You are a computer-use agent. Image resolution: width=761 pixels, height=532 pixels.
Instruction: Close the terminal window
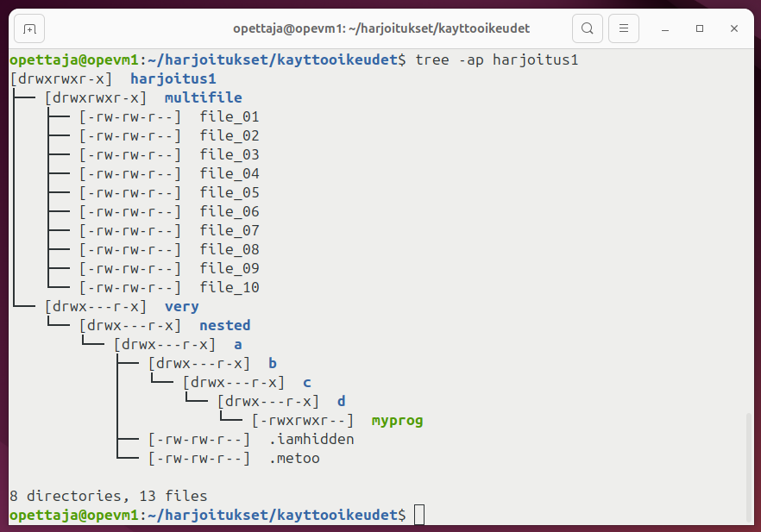tap(733, 28)
